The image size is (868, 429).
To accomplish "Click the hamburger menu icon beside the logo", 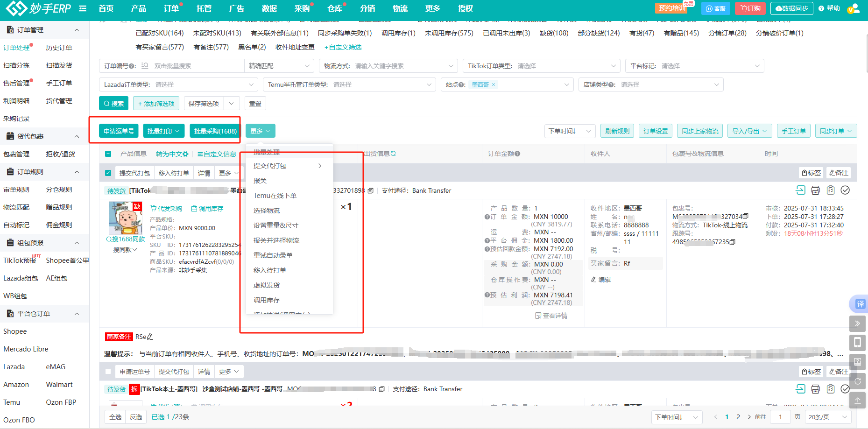I will [83, 8].
